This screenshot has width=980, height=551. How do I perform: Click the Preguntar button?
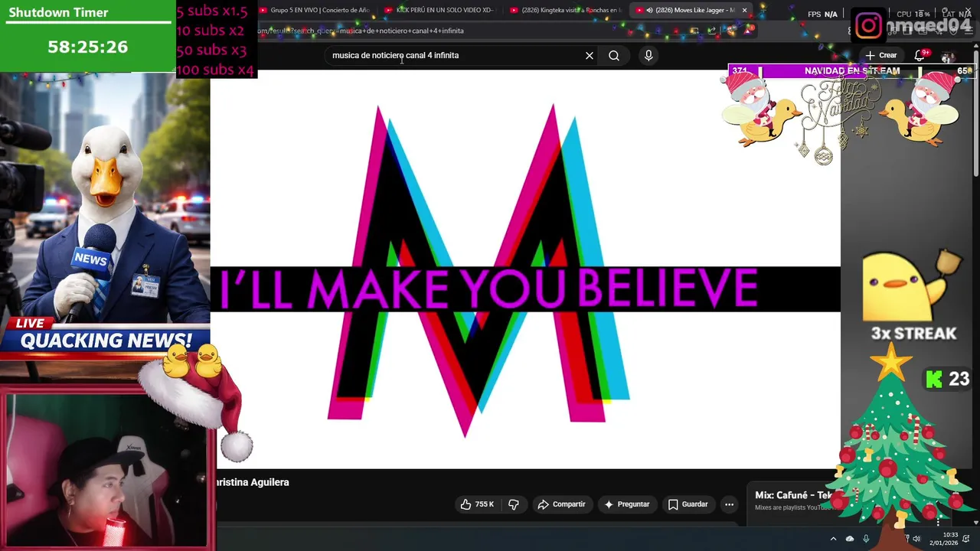pos(626,504)
